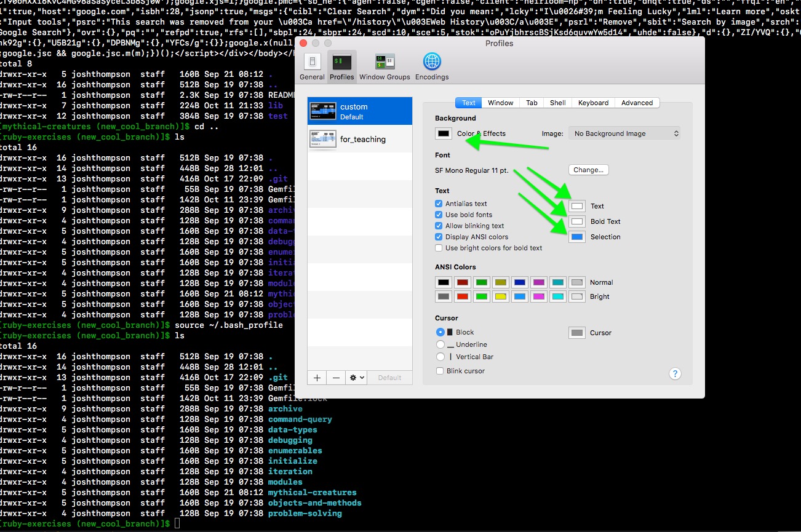Screen dimensions: 801x532
Task: Switch to the Window tab
Action: click(x=500, y=103)
